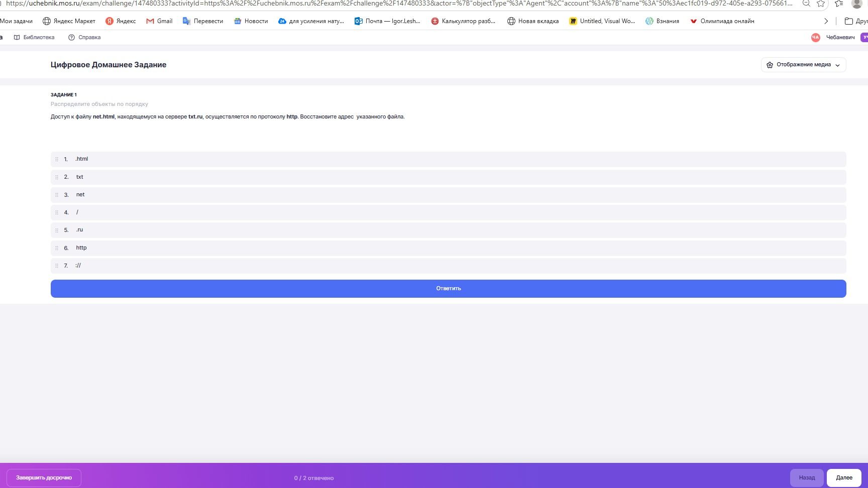Open the Яндекс Маркет bookmark

(69, 21)
